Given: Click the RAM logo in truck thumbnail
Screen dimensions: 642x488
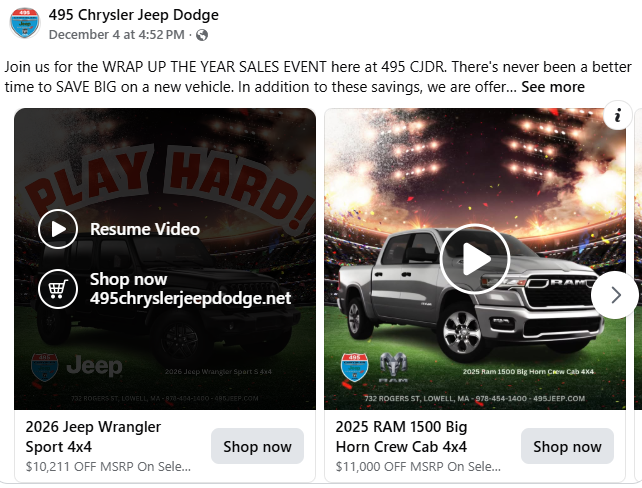Looking at the screenshot, I should pos(393,367).
